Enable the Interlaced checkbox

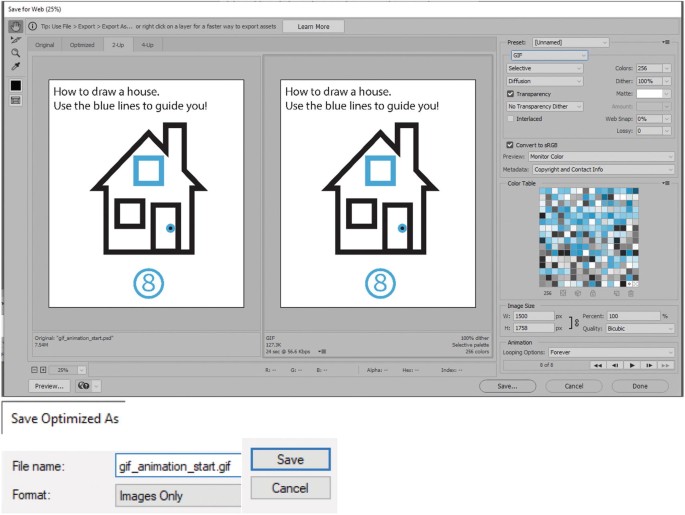tap(512, 117)
